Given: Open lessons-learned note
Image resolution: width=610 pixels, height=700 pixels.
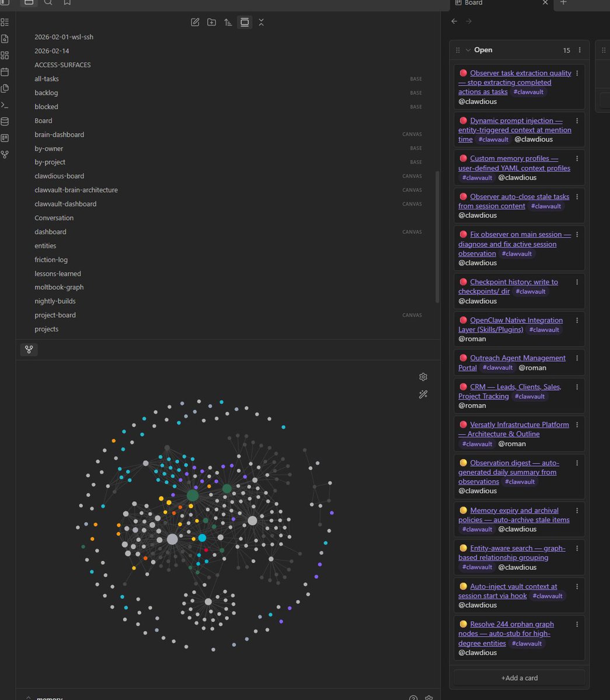Looking at the screenshot, I should coord(58,274).
